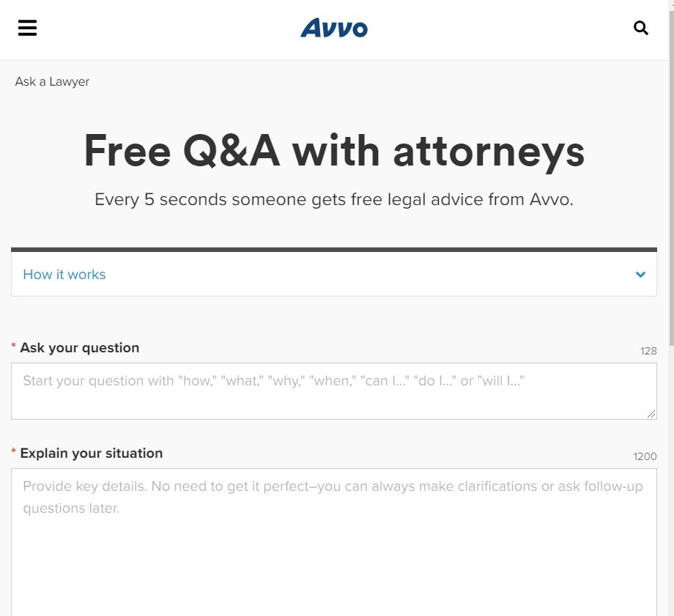Click the red asterisk beside Explain your situation
674x616 pixels.
12,451
